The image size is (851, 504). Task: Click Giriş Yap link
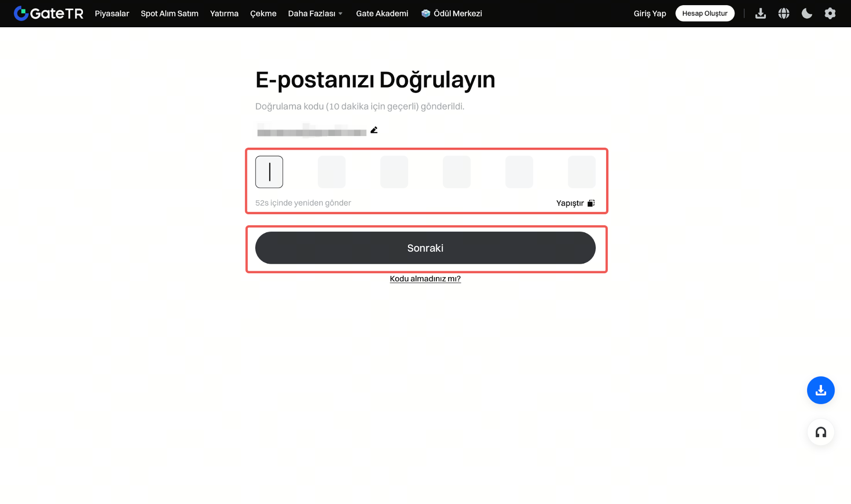[650, 14]
